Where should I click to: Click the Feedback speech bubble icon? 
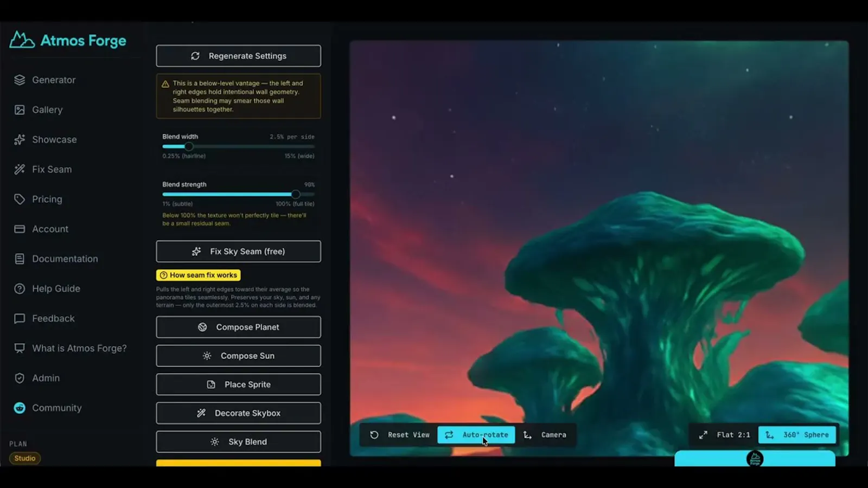pos(20,318)
